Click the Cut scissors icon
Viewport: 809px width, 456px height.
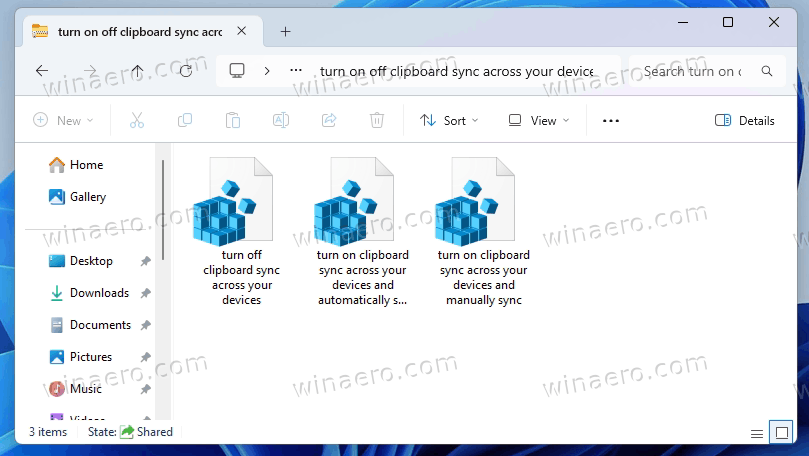pyautogui.click(x=137, y=120)
